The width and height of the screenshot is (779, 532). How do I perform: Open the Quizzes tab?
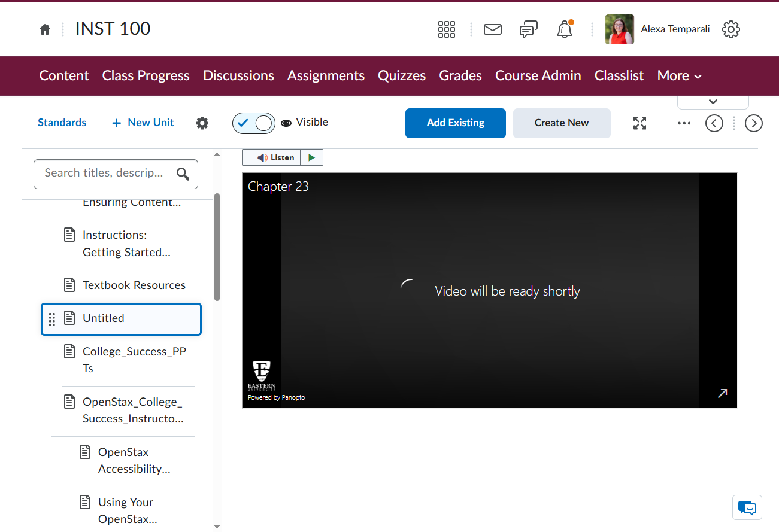coord(402,76)
